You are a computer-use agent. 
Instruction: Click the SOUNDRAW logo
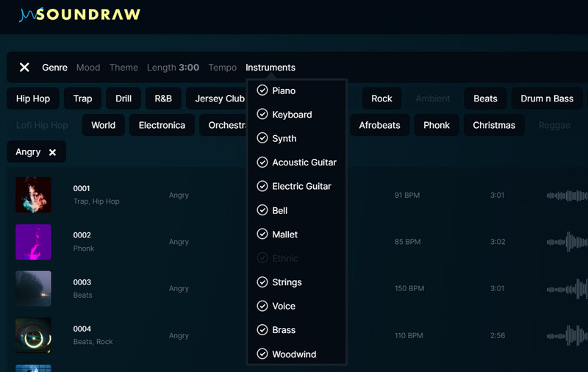(79, 15)
